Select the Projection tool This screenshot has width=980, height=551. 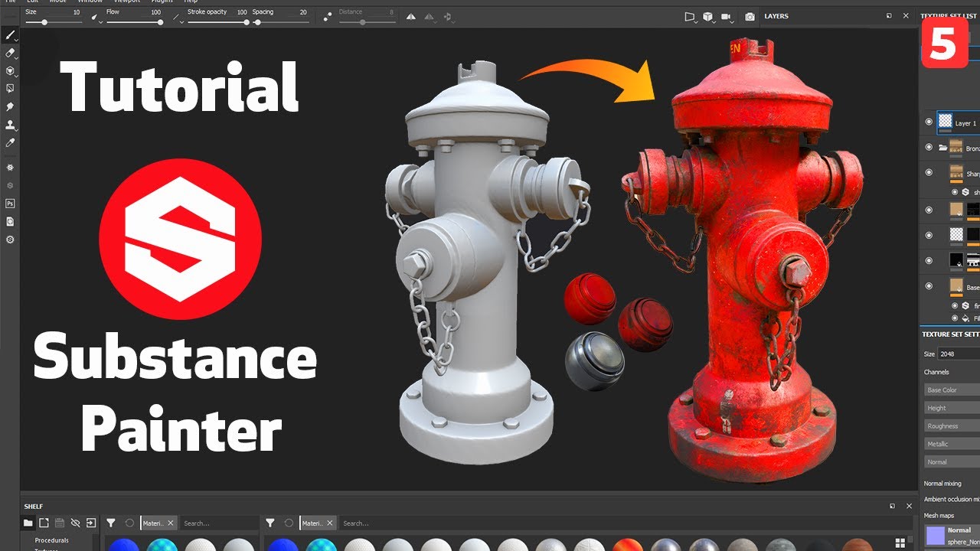[x=11, y=70]
